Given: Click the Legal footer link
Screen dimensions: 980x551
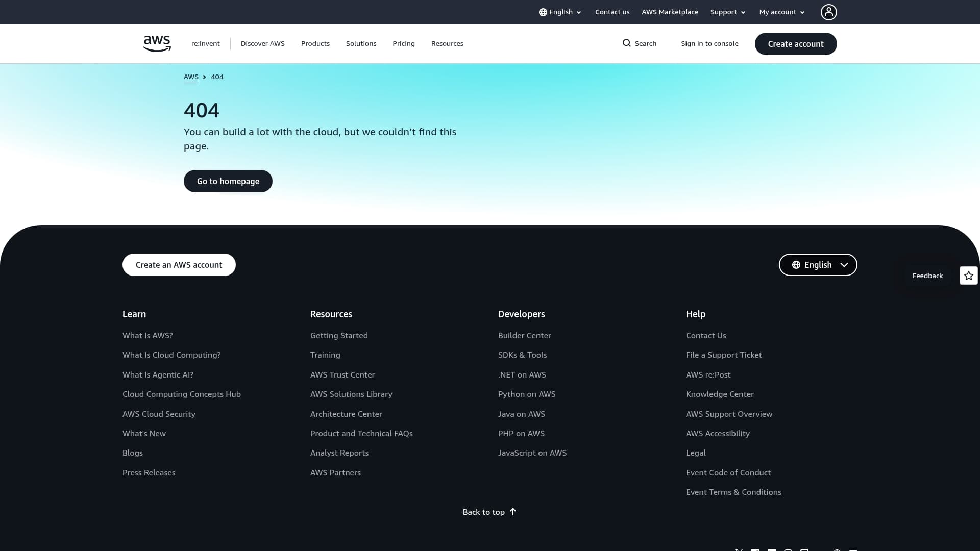Looking at the screenshot, I should [696, 453].
